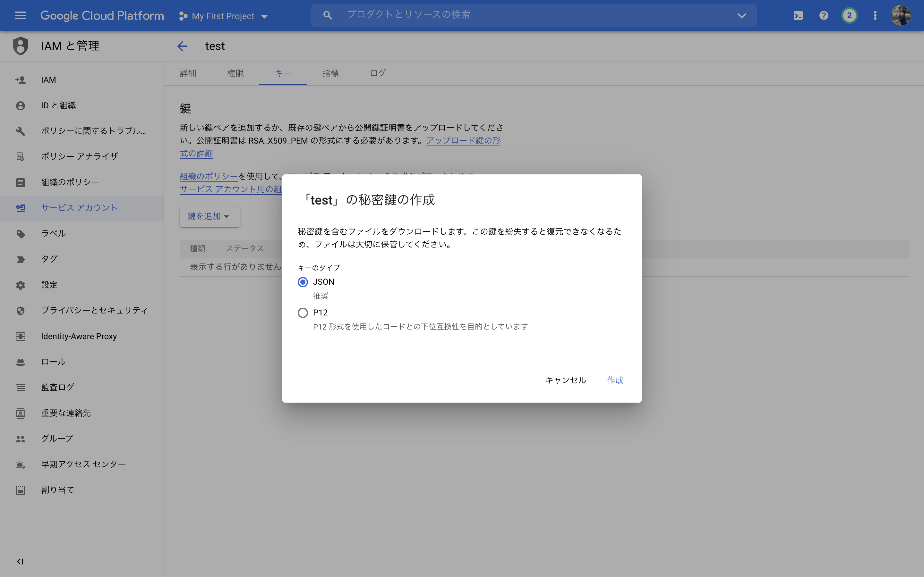Open Identity-Aware Proxy from the sidebar
This screenshot has height=577, width=924.
pos(79,336)
